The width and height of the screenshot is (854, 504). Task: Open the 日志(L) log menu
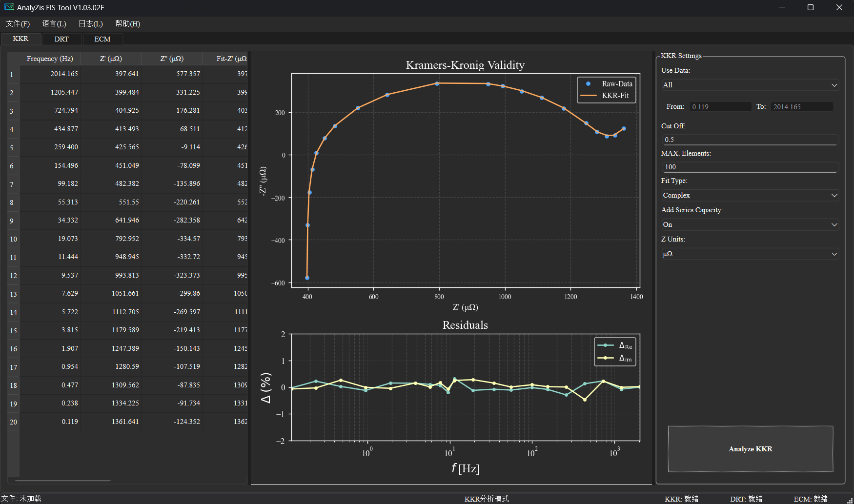(x=91, y=24)
